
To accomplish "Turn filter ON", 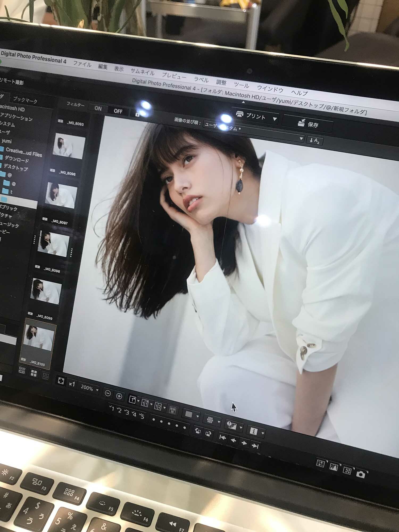I will coord(98,108).
